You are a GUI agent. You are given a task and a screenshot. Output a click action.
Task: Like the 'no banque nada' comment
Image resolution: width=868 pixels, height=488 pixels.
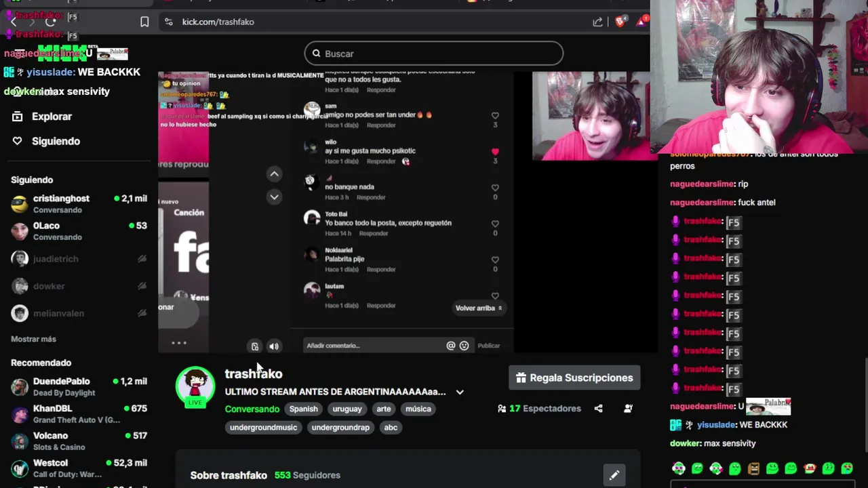tap(495, 188)
